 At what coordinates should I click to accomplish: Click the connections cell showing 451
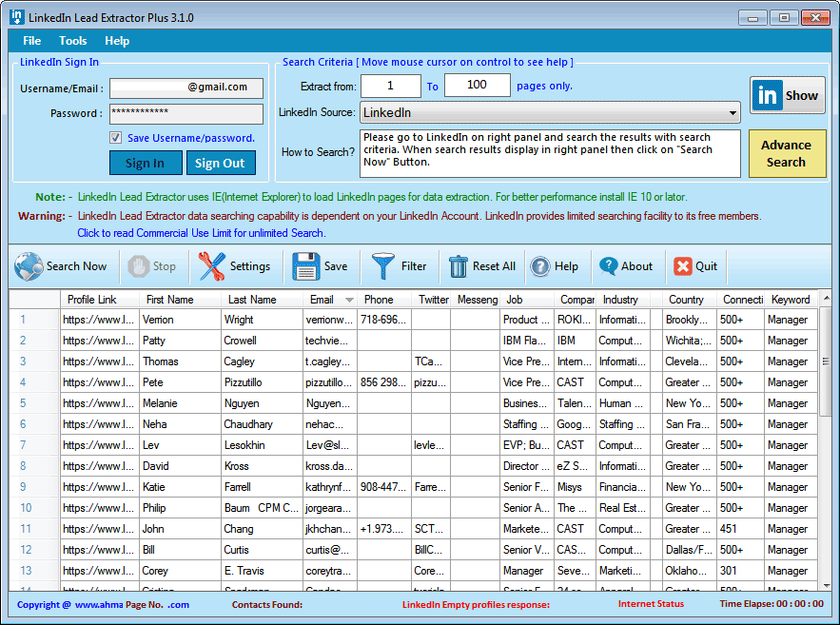coord(740,529)
